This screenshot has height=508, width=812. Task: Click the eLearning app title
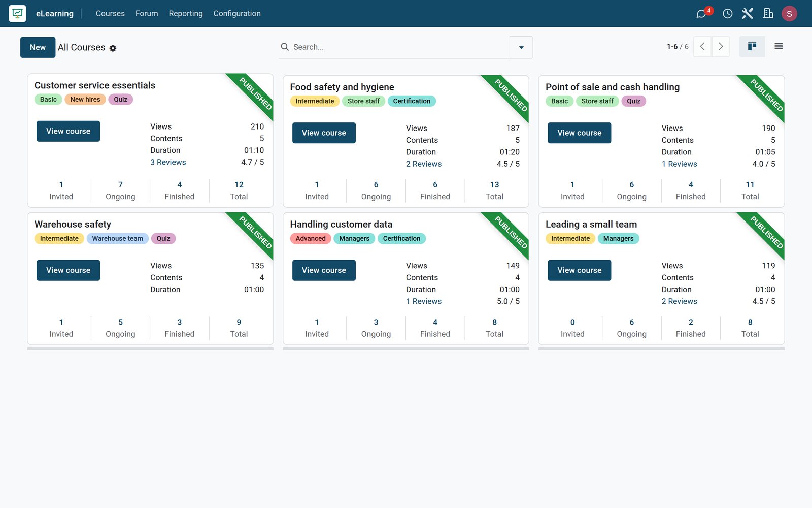click(x=55, y=14)
